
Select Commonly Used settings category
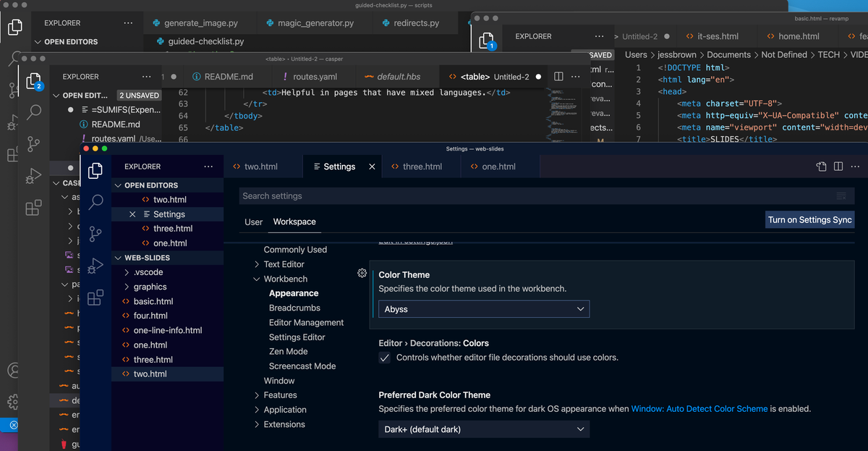click(x=295, y=250)
